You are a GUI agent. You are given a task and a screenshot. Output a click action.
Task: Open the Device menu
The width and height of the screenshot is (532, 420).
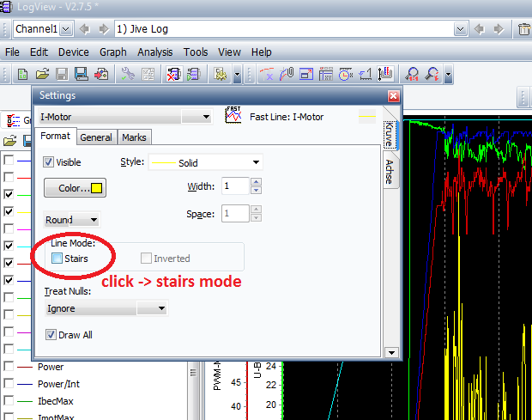74,52
